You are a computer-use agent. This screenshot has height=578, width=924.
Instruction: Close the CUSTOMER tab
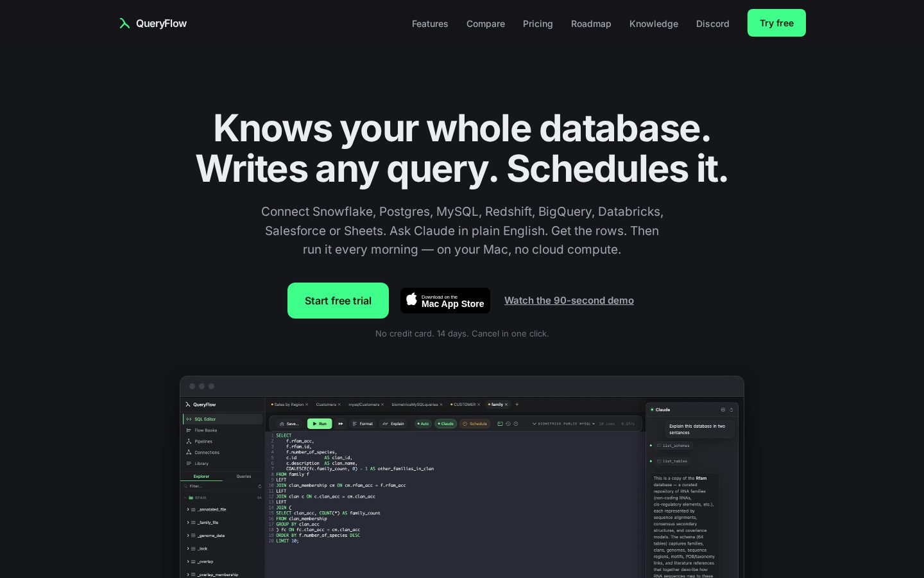click(x=479, y=405)
